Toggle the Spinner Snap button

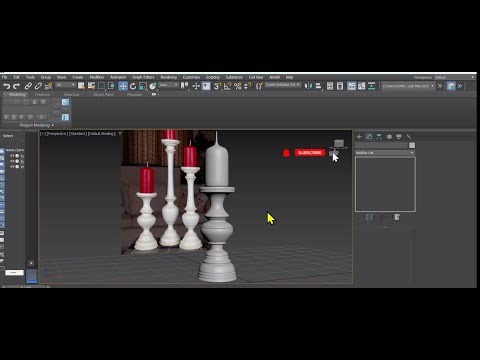point(248,86)
